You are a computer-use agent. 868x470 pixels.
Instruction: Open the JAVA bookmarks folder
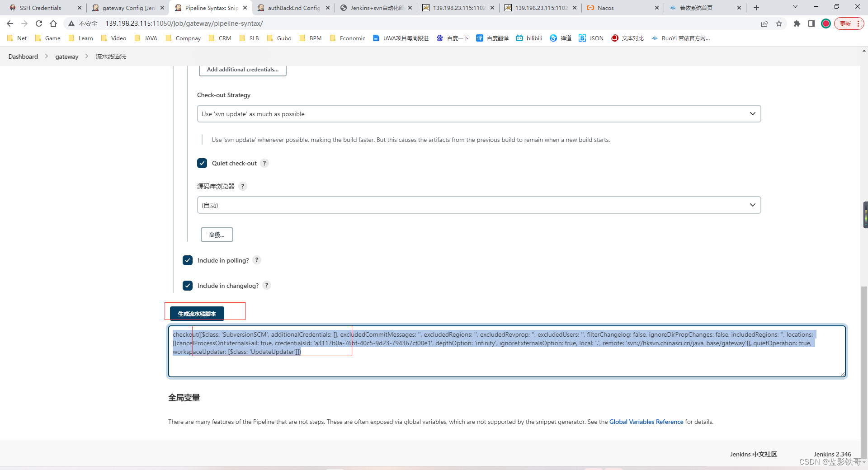(146, 38)
